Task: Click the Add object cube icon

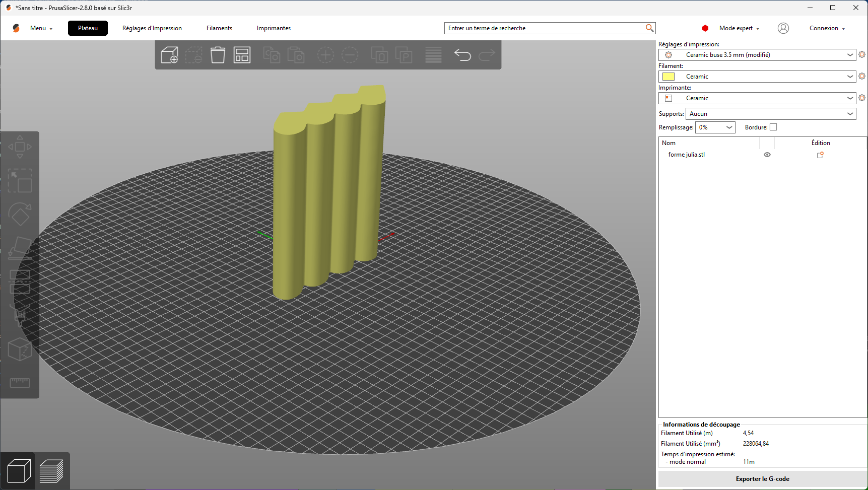Action: point(169,55)
